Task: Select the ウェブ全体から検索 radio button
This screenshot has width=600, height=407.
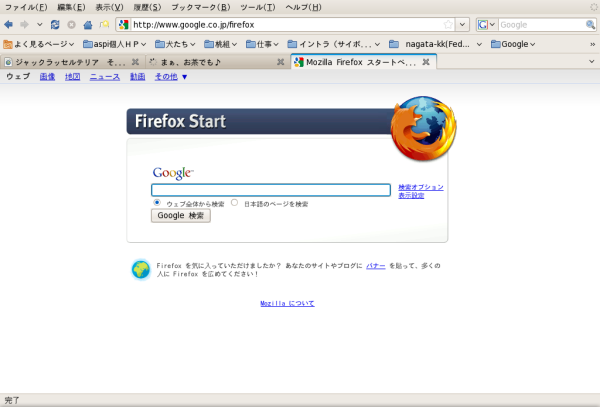Action: [x=157, y=202]
